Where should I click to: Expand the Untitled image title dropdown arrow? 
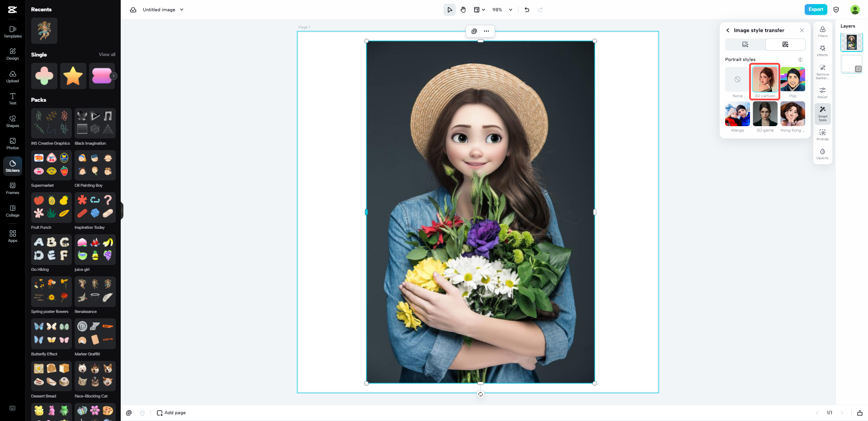[x=182, y=9]
